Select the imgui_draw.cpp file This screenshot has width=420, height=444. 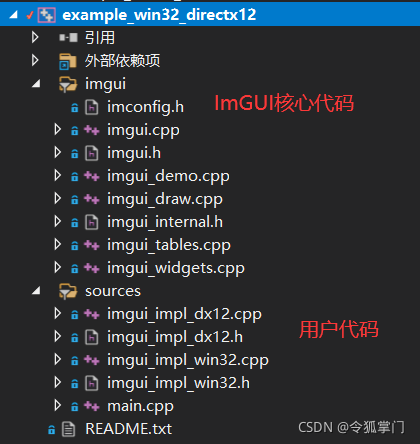pos(165,200)
